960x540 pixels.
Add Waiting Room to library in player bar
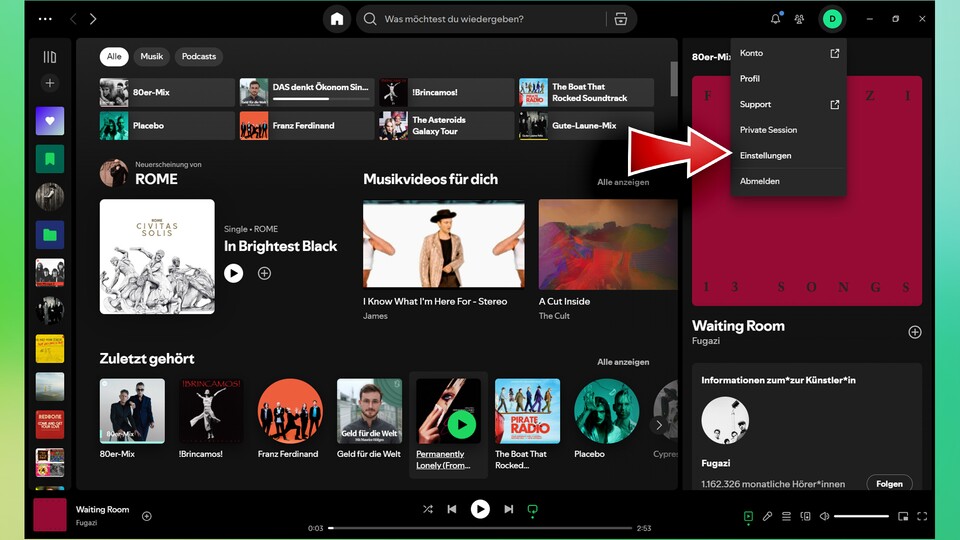click(147, 516)
